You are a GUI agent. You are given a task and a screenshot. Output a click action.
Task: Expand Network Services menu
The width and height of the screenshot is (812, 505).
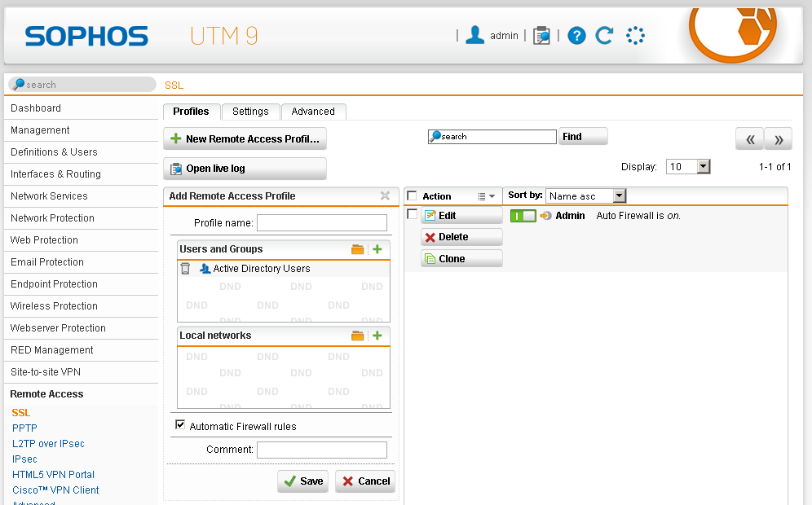pos(81,196)
